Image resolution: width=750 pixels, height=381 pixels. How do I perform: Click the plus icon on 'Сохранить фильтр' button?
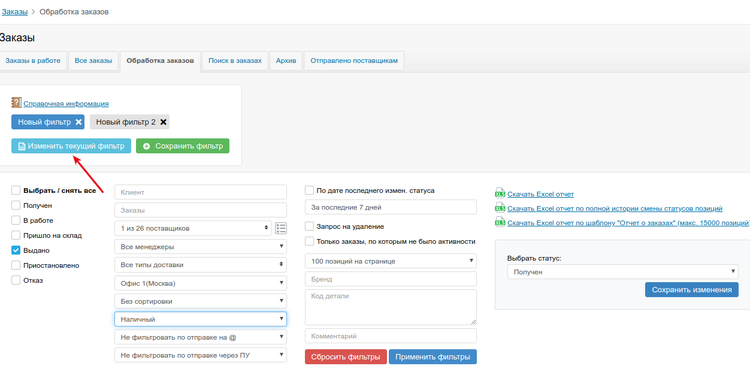point(146,146)
